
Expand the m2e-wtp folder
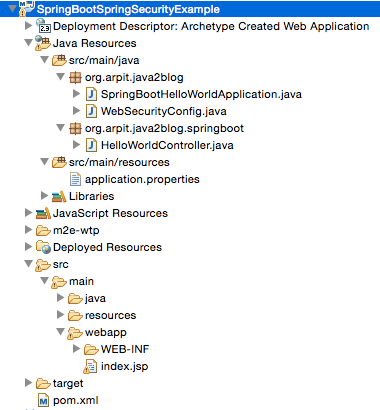(x=29, y=230)
